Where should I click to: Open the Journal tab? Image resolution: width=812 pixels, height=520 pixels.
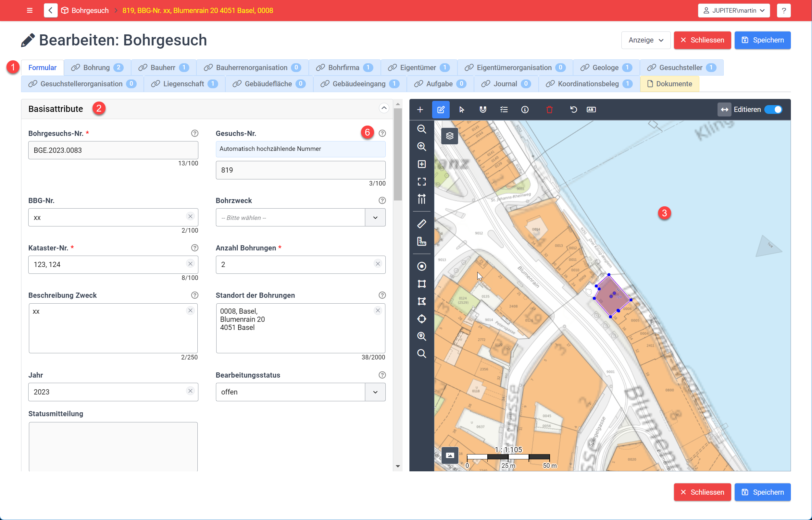click(506, 84)
